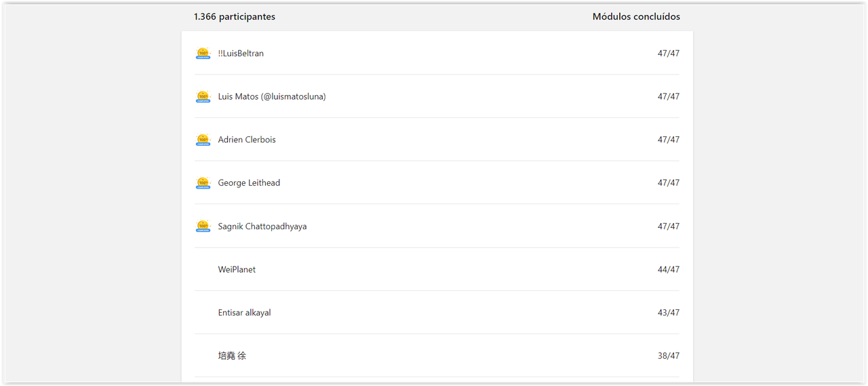
Task: Open the participant named 培堯 徐
Action: pyautogui.click(x=232, y=355)
